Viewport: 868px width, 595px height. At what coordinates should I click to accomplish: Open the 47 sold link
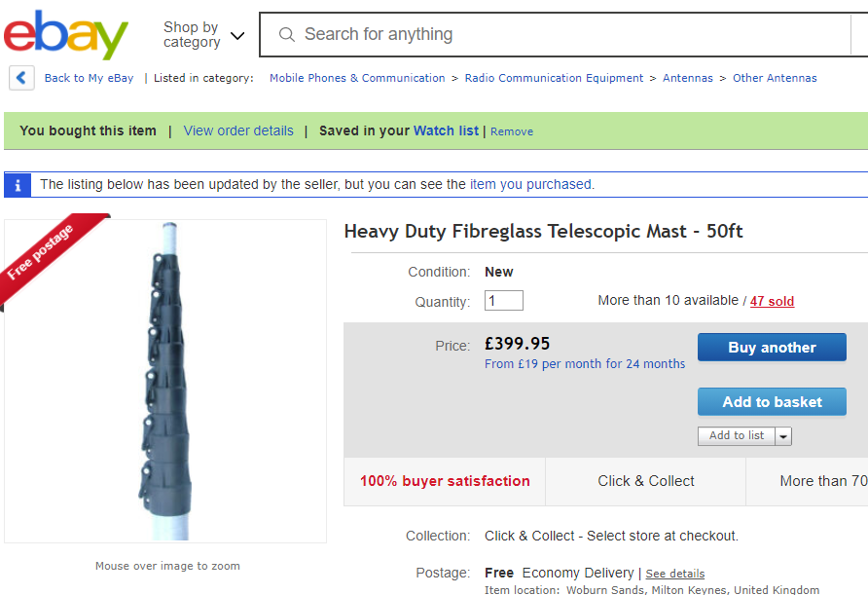coord(772,301)
